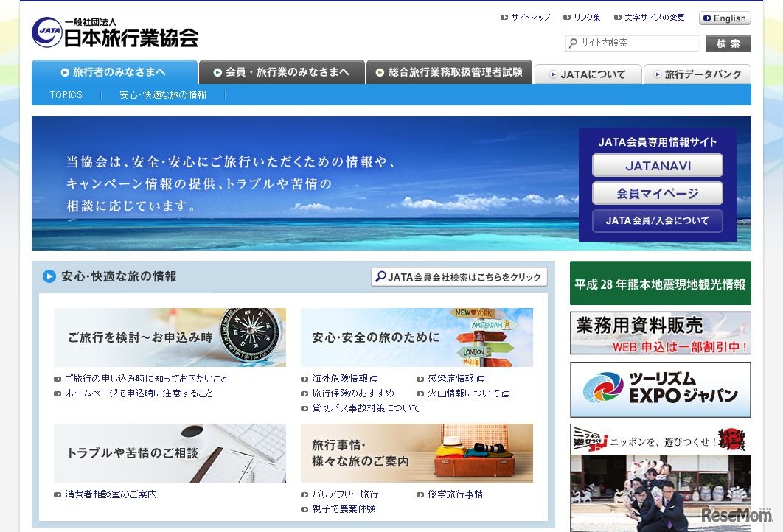Click the bullet icon before 旅行保険のおすすめ
This screenshot has height=532, width=783.
(x=304, y=393)
